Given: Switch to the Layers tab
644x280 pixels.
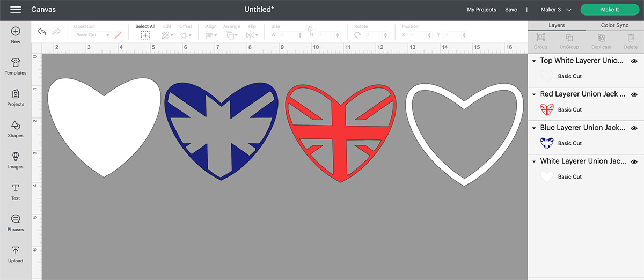Looking at the screenshot, I should coord(557,25).
